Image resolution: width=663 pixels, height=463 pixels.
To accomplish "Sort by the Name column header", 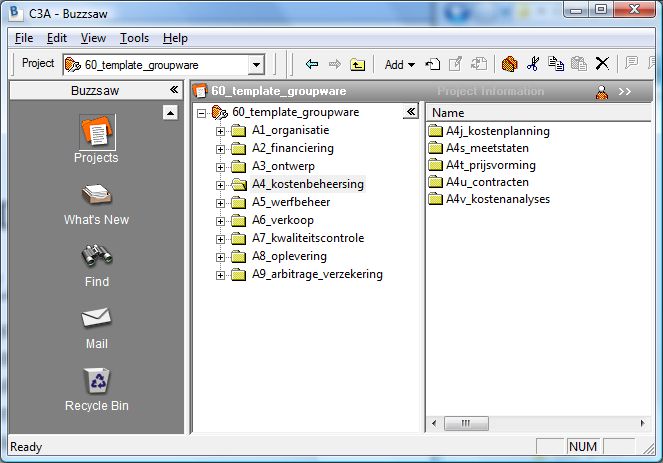I will pyautogui.click(x=538, y=113).
